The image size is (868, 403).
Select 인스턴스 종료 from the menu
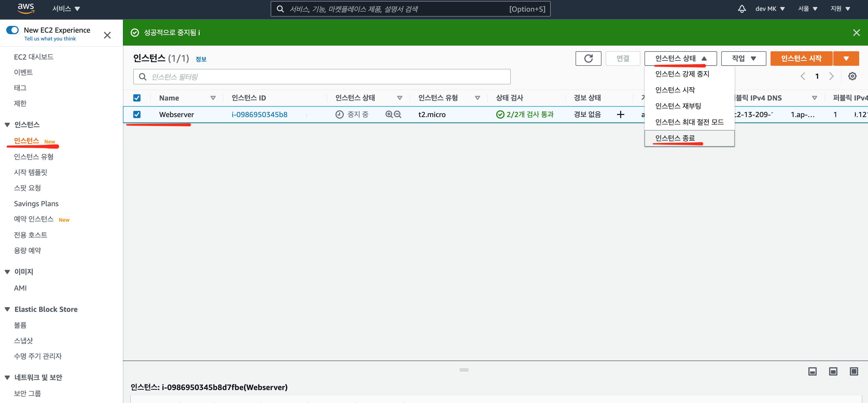[x=675, y=138]
